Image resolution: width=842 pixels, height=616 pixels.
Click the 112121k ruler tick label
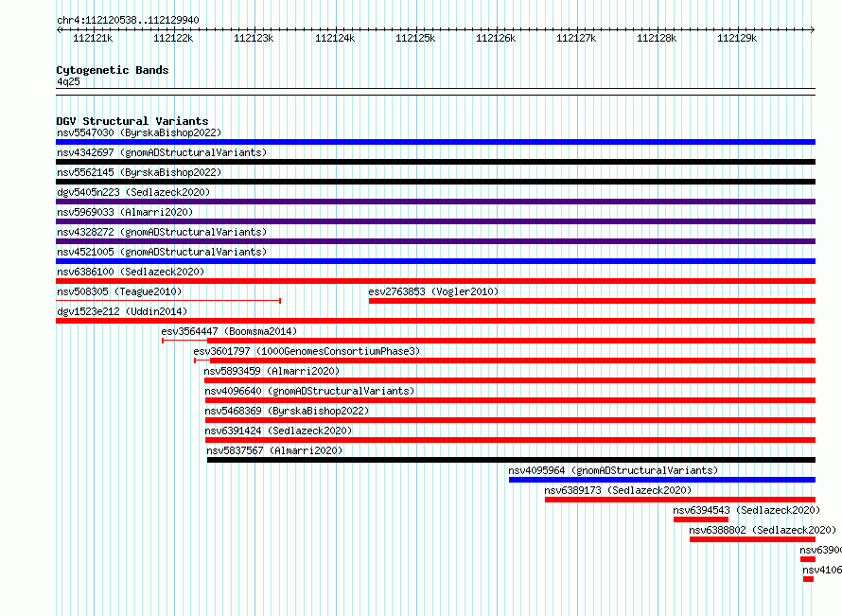pyautogui.click(x=93, y=38)
